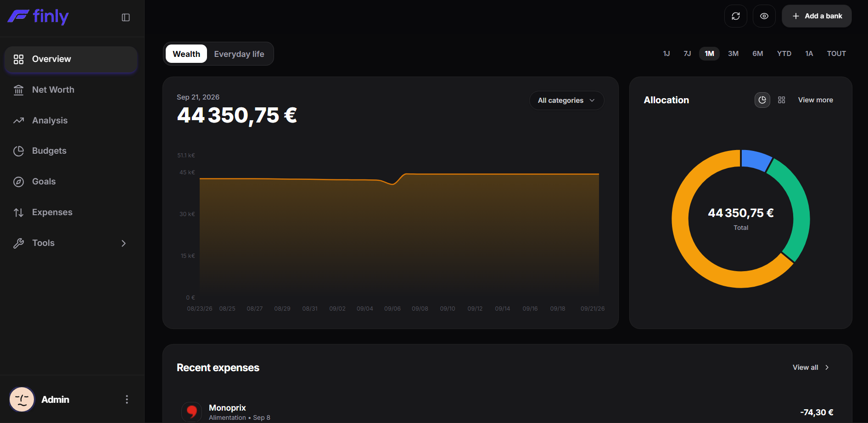The image size is (868, 423).
Task: Click the Sep 21, 2026 date label
Action: point(198,97)
